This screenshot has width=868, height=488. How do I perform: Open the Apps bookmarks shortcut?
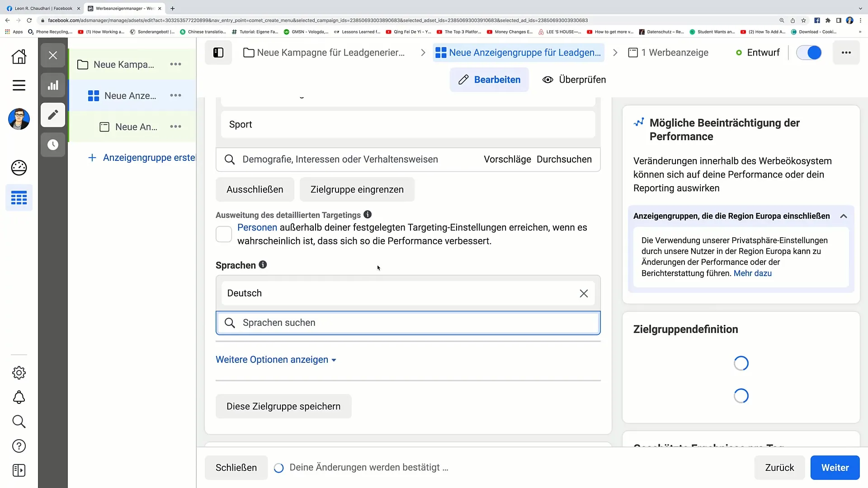pyautogui.click(x=14, y=32)
